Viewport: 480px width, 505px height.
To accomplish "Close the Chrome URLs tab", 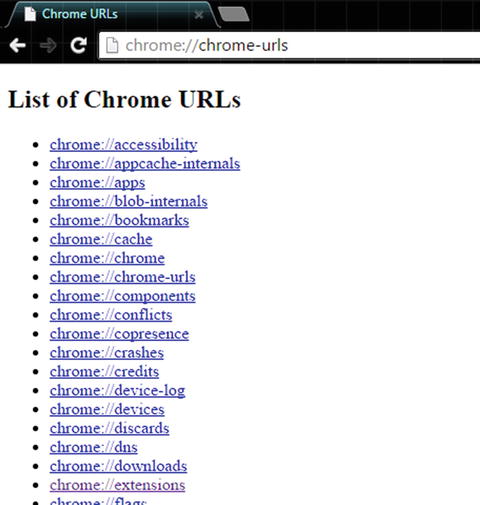I will click(199, 15).
